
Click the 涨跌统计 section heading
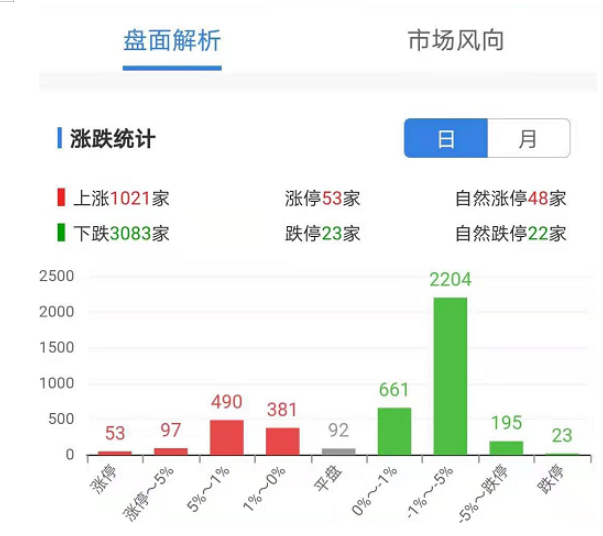pos(112,138)
